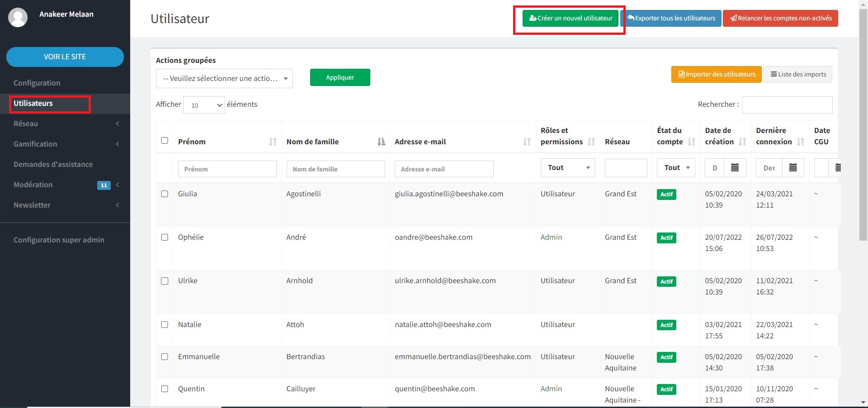Check the box for Ophélie André
The image size is (868, 408).
click(x=165, y=237)
